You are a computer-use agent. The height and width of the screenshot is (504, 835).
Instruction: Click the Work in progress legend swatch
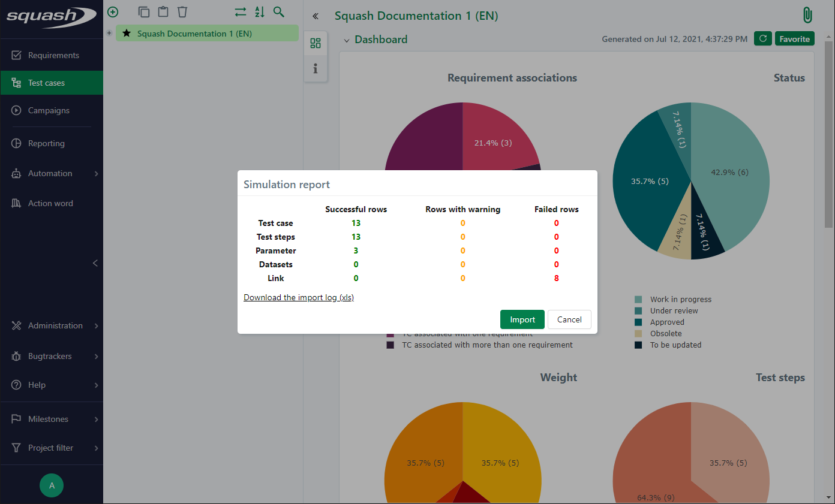(638, 299)
